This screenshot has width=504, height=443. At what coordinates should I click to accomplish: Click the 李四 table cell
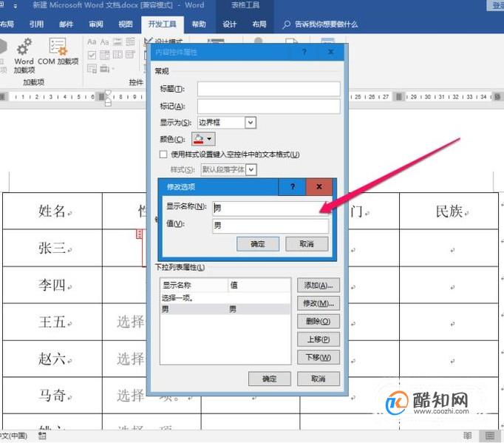[52, 285]
